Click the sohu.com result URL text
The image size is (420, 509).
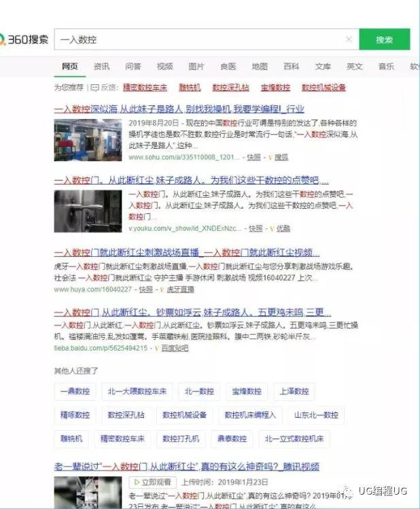point(183,158)
